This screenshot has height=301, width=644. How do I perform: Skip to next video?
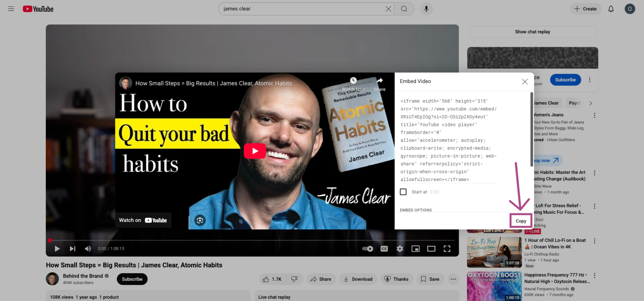(x=72, y=248)
